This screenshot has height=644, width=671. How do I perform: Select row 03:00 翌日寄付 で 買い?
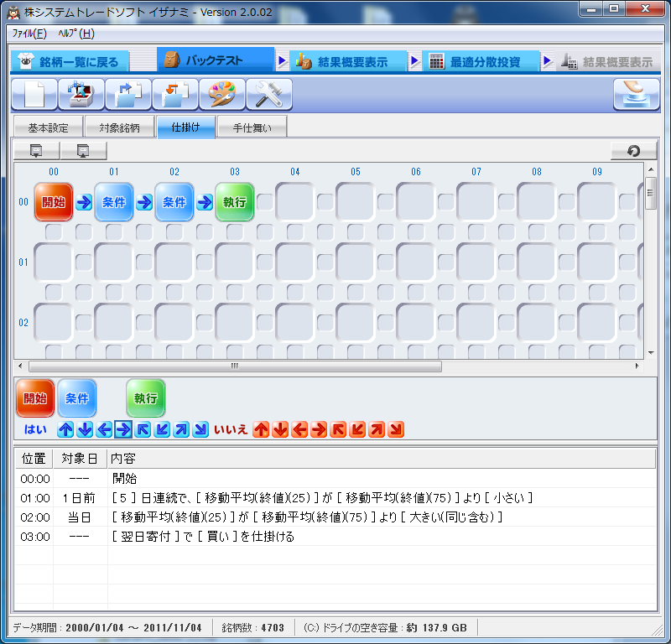(x=335, y=536)
